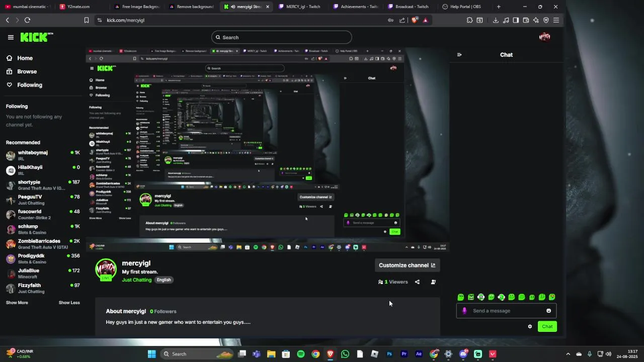Click Customize channel button
This screenshot has height=362, width=644.
[x=407, y=265]
